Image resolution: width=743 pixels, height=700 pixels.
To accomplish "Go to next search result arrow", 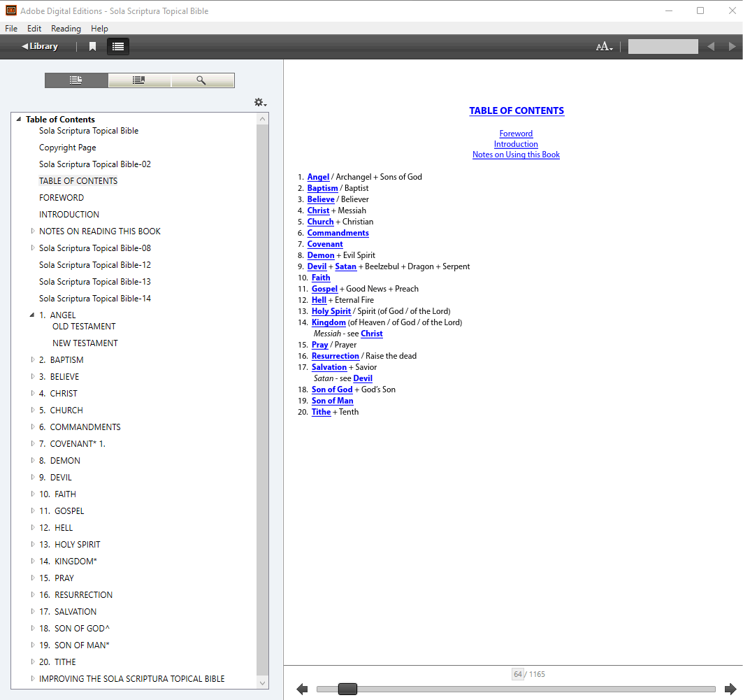I will pyautogui.click(x=732, y=46).
